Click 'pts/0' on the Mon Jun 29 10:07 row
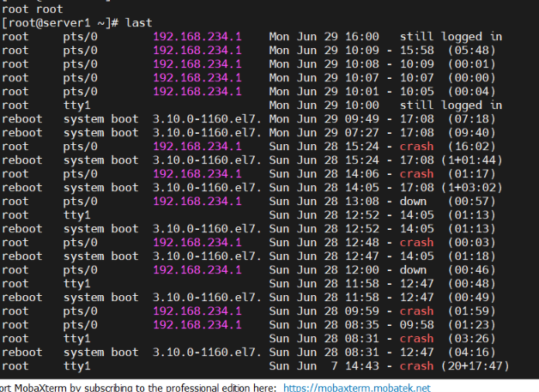Image resolution: width=539 pixels, height=392 pixels. tap(81, 78)
